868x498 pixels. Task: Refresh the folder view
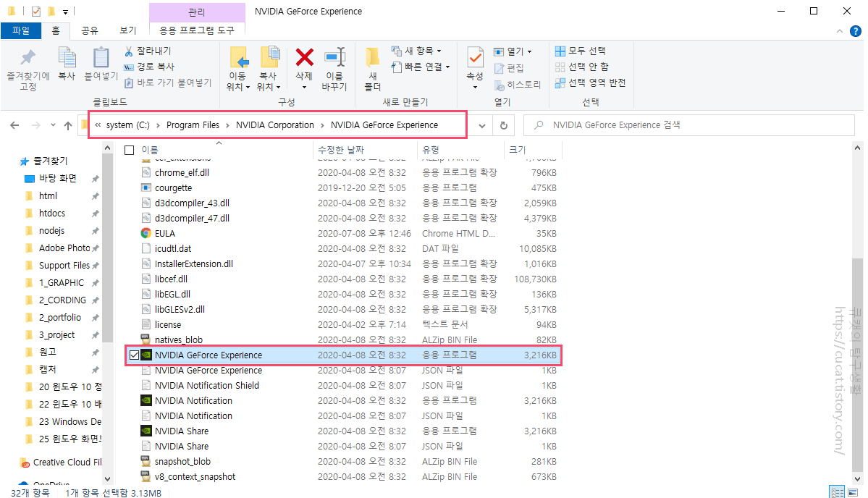(x=504, y=125)
